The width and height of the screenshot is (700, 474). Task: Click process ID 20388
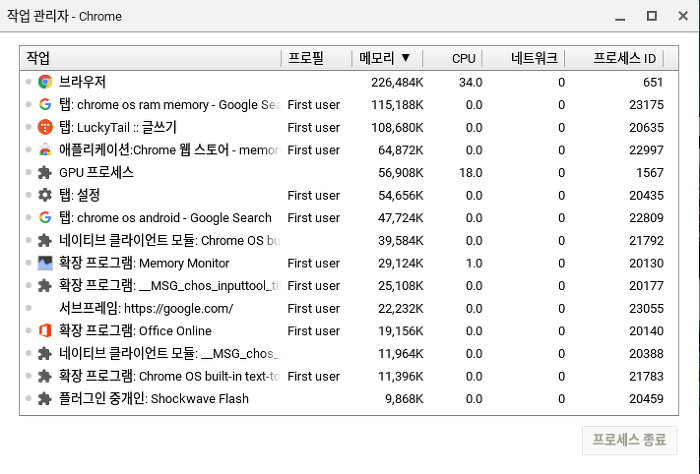[646, 353]
